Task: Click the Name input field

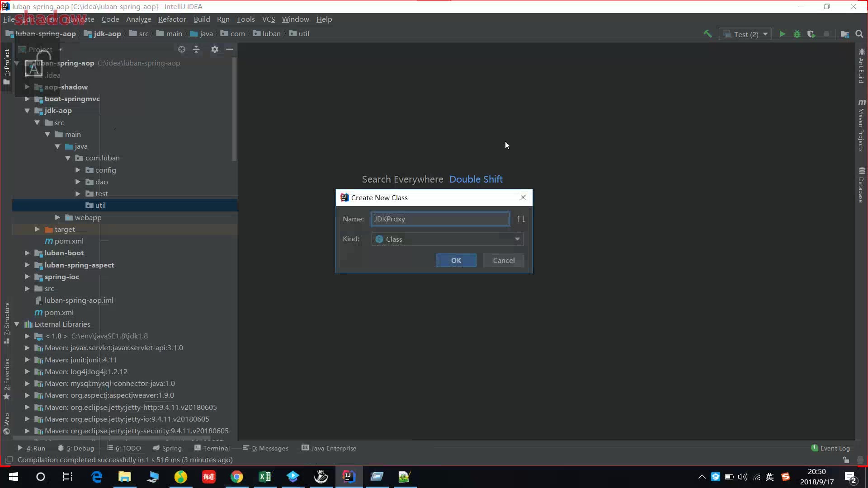Action: [x=439, y=219]
